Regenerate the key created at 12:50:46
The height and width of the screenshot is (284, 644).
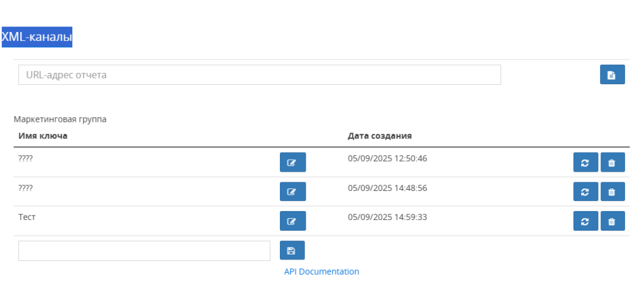click(x=586, y=162)
